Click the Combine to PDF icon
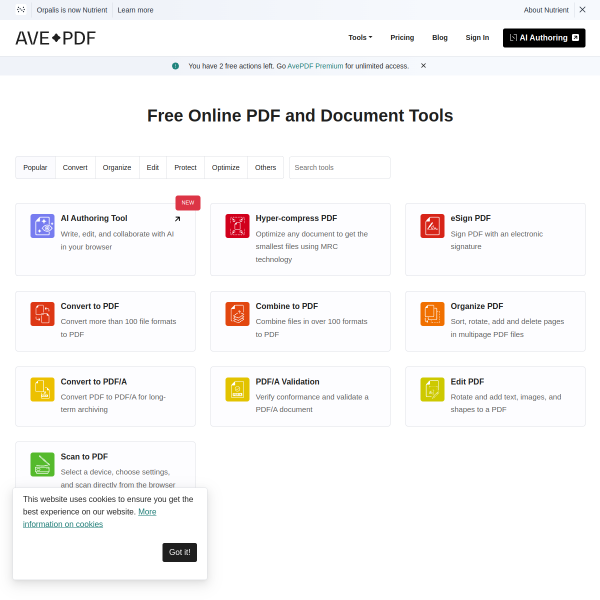600x600 pixels. (237, 314)
